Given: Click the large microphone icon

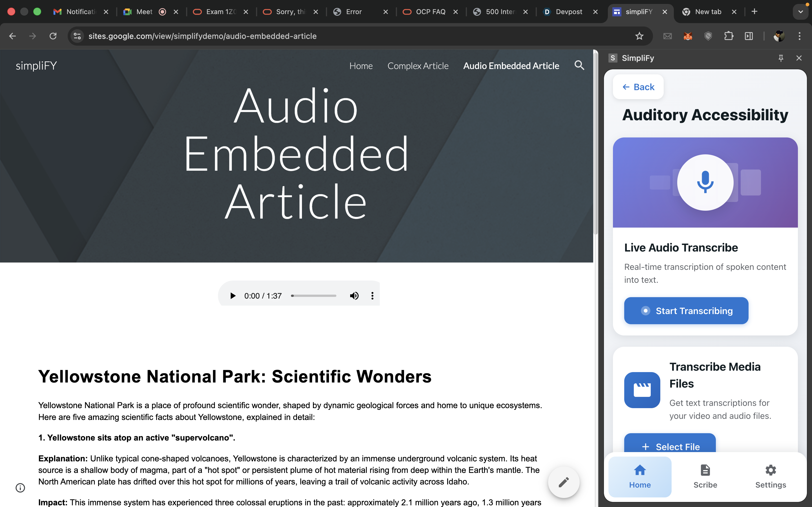Looking at the screenshot, I should pos(705,183).
